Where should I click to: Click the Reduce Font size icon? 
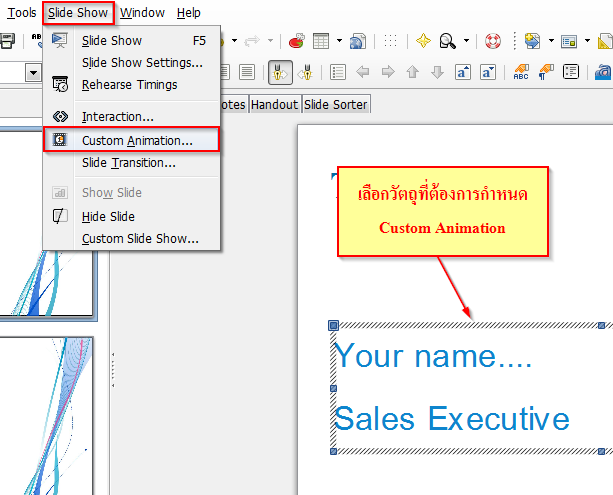(488, 72)
